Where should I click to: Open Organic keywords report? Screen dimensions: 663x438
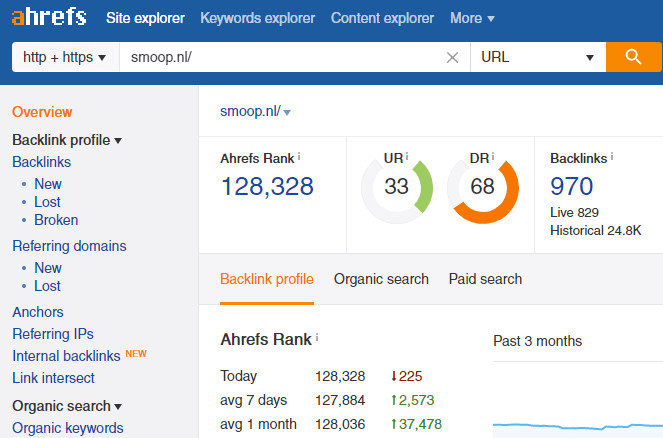[x=68, y=428]
